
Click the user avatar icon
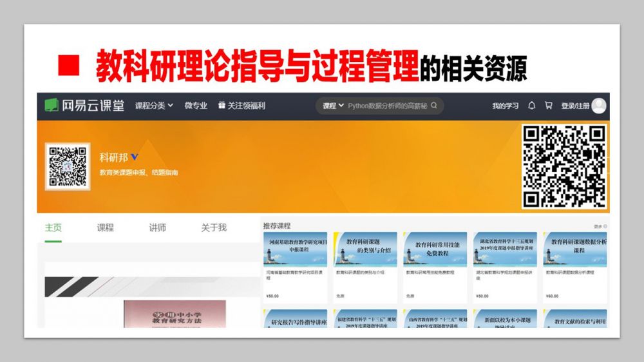point(599,106)
